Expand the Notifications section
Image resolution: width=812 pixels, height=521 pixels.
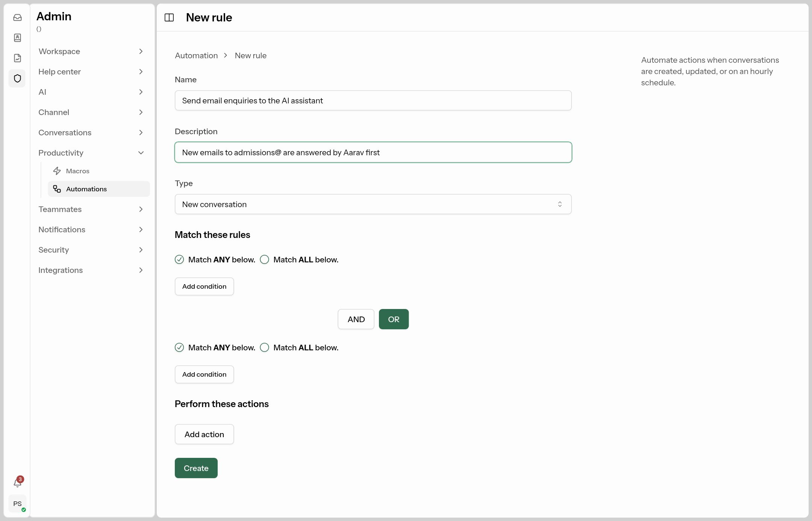pyautogui.click(x=91, y=230)
